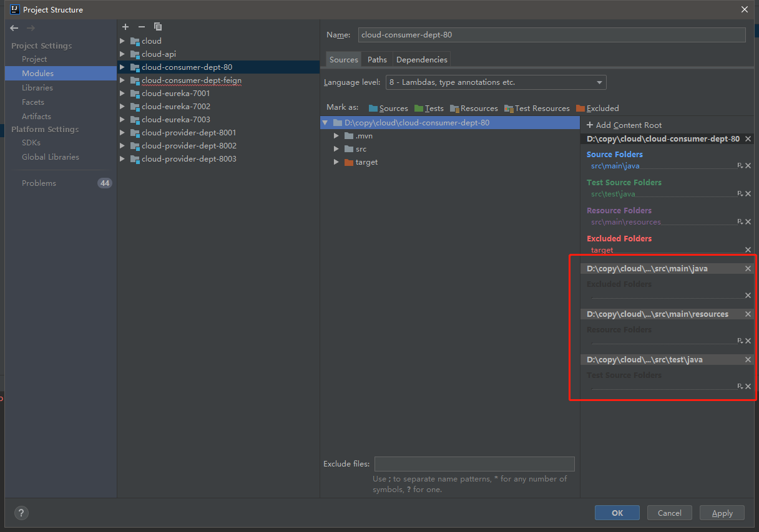Click the help question mark button
The width and height of the screenshot is (759, 532).
(x=21, y=513)
